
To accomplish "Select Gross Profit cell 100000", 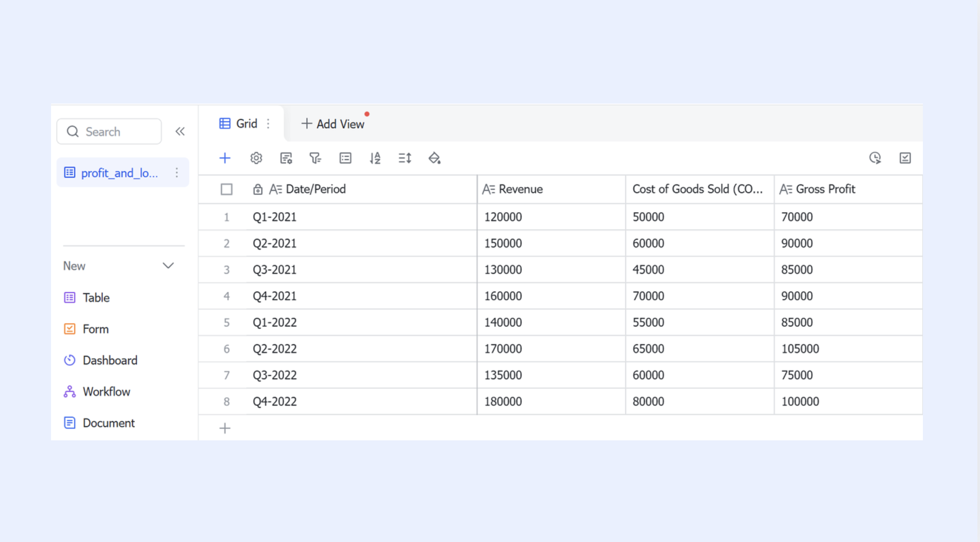I will pos(848,402).
